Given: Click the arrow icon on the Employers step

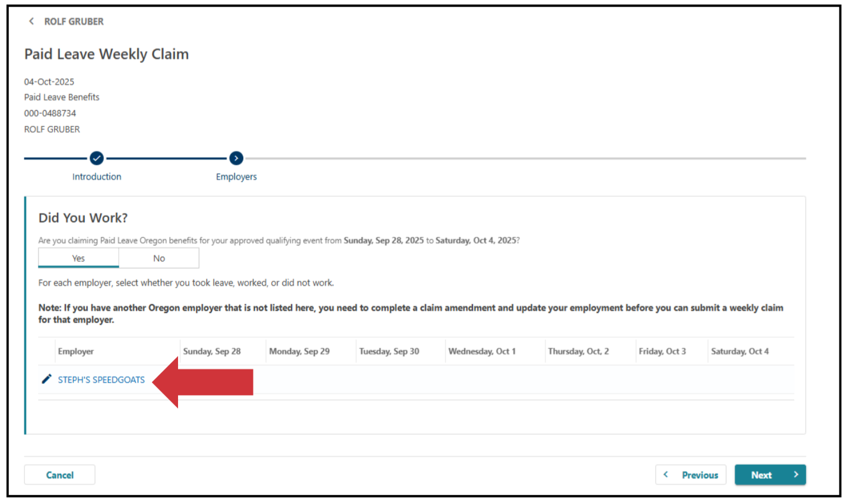Looking at the screenshot, I should 236,158.
